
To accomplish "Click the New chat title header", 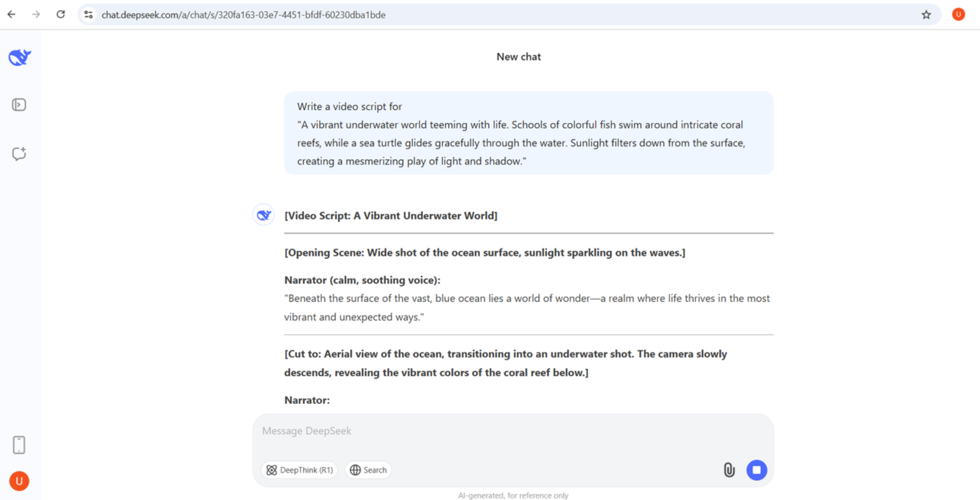I will (518, 56).
